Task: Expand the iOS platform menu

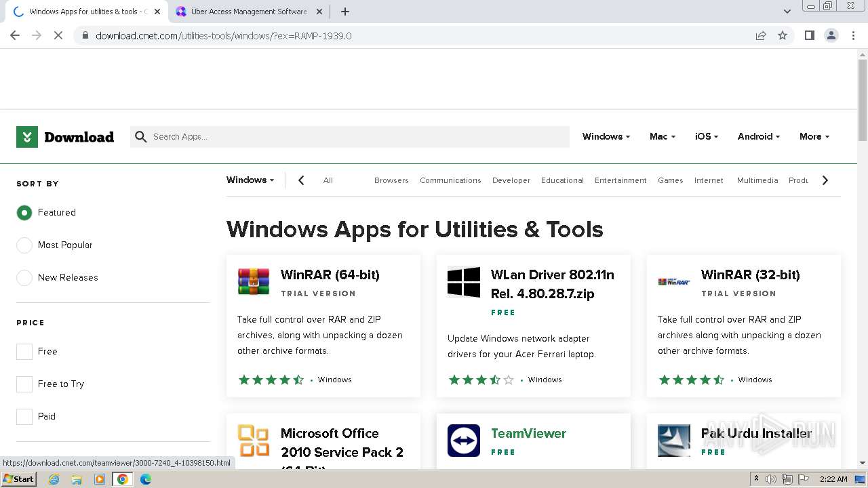Action: pos(707,136)
